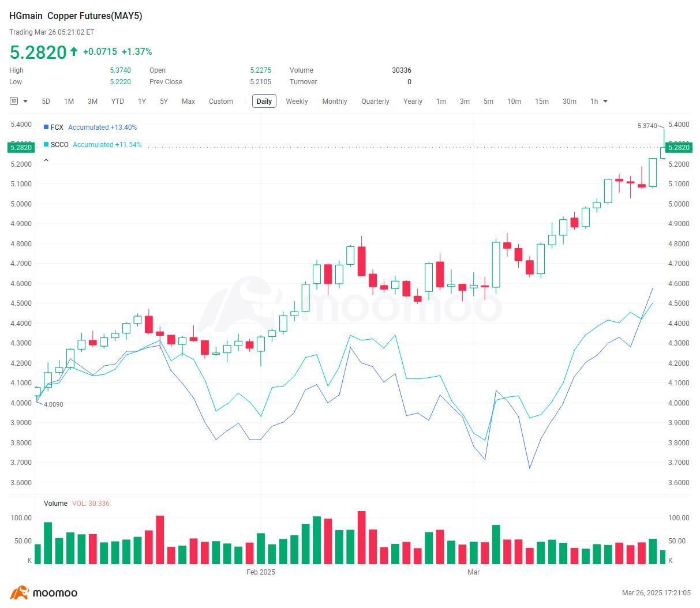Viewport: 700px width, 608px height.
Task: Click the FCX blue color swatch
Action: (x=46, y=127)
